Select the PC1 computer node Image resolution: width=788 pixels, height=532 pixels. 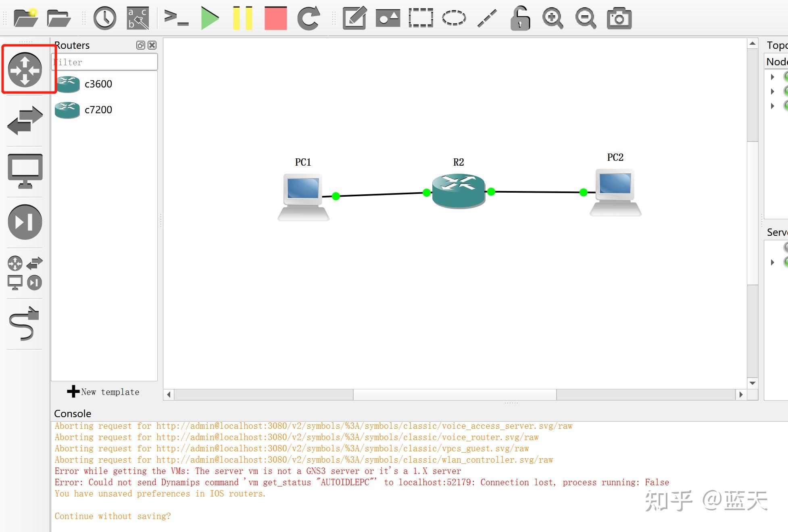(303, 197)
